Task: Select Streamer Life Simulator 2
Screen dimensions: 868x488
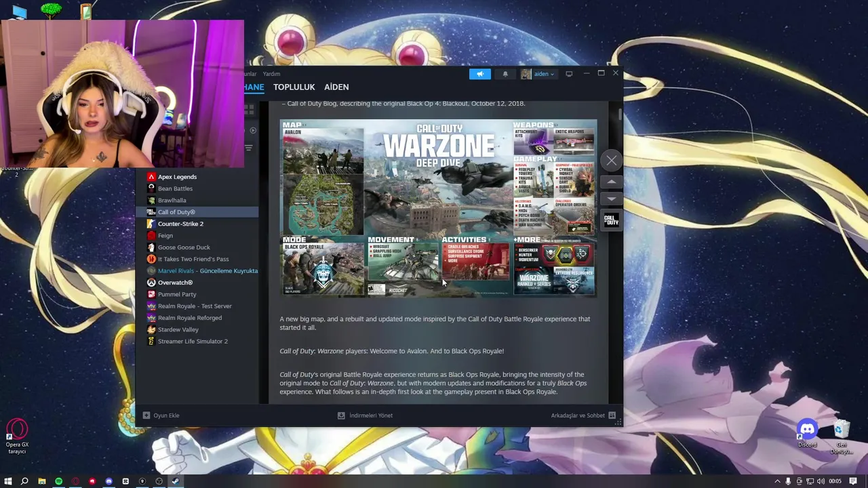Action: [197, 342]
